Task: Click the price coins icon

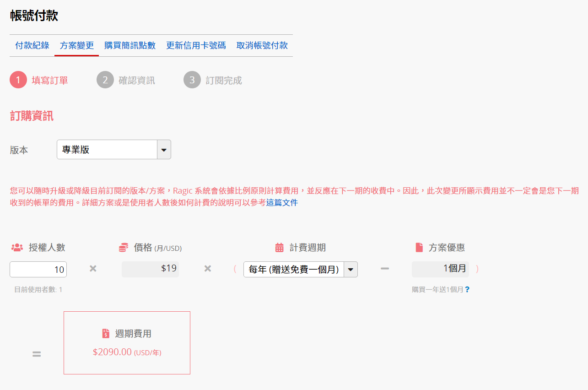Action: coord(123,248)
